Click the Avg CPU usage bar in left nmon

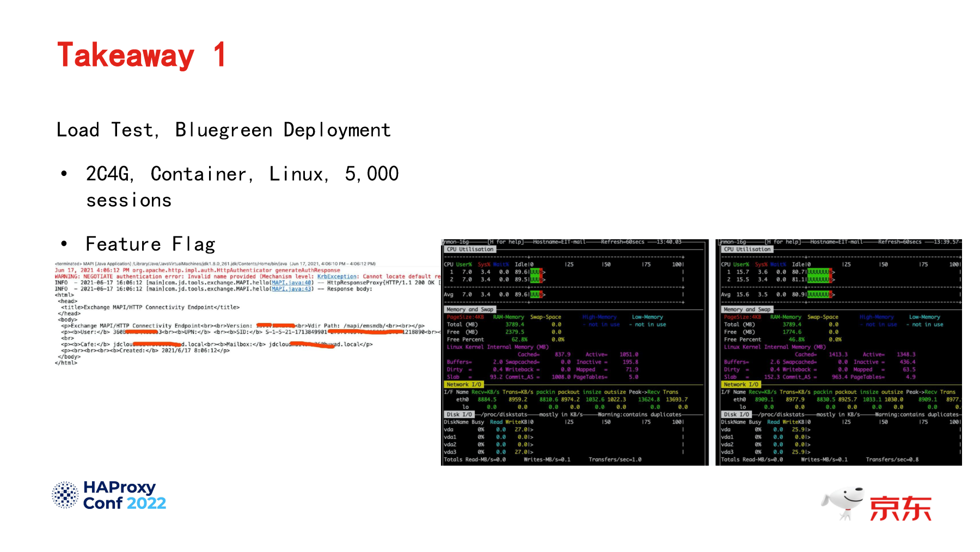[537, 295]
